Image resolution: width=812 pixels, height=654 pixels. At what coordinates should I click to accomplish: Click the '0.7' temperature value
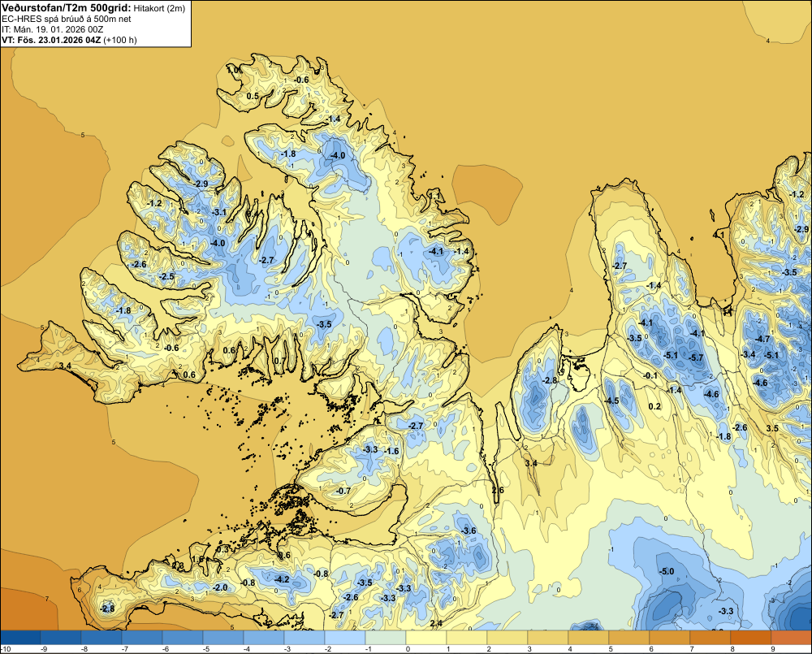tap(279, 362)
